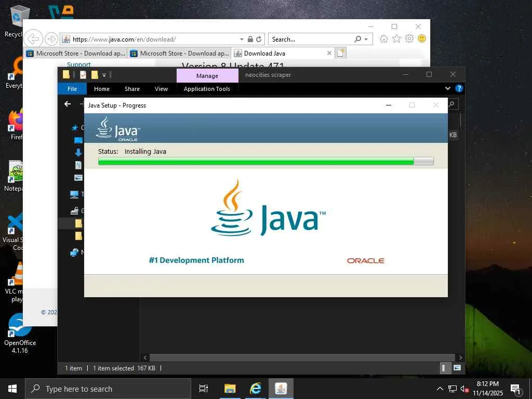Click the Internet Explorer back arrow button
The image size is (532, 399).
[x=33, y=39]
